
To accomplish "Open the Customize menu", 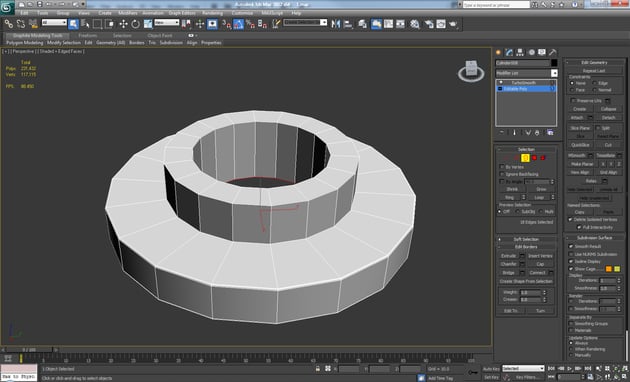I will [x=243, y=13].
